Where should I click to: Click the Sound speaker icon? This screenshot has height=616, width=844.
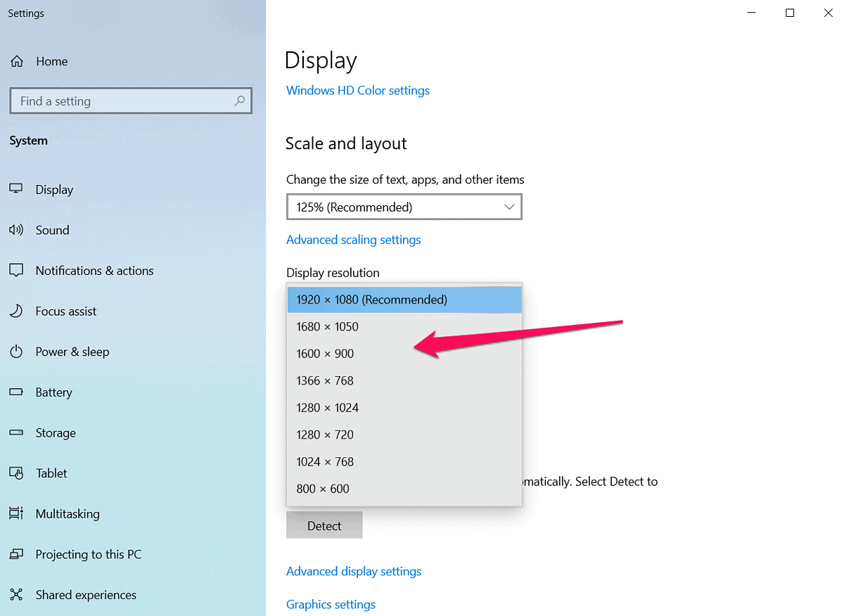[x=17, y=230]
